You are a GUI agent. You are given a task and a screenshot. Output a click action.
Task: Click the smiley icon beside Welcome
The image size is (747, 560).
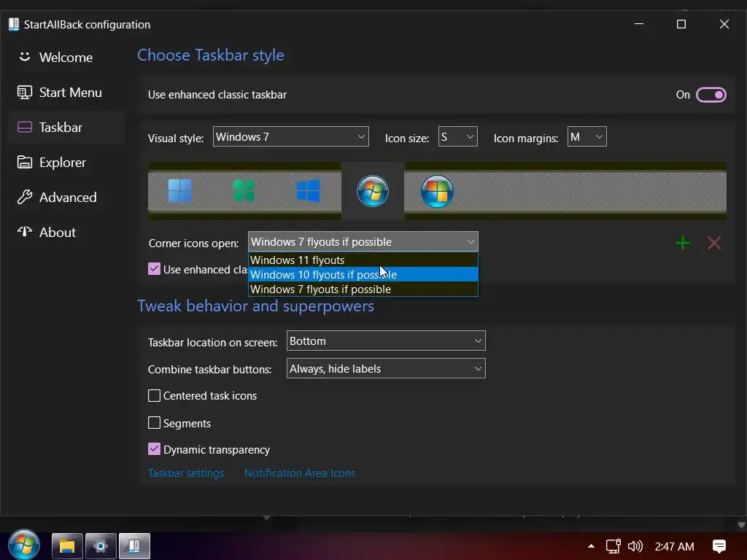24,57
